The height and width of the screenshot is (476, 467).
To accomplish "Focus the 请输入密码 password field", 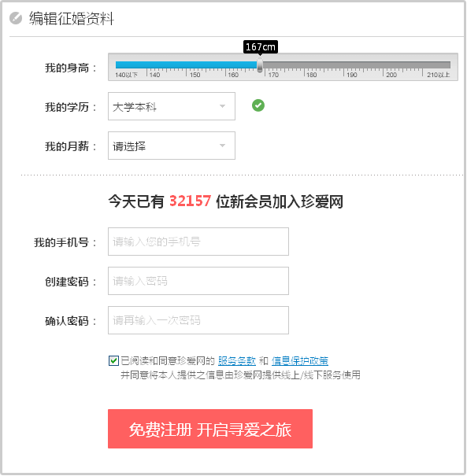I will pos(198,281).
